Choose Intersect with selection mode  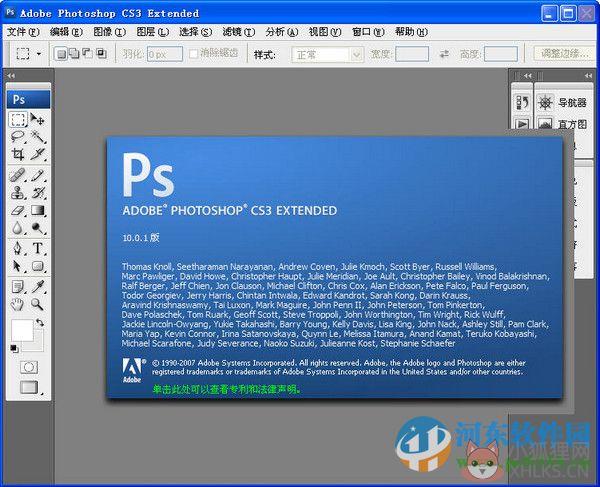(x=101, y=54)
